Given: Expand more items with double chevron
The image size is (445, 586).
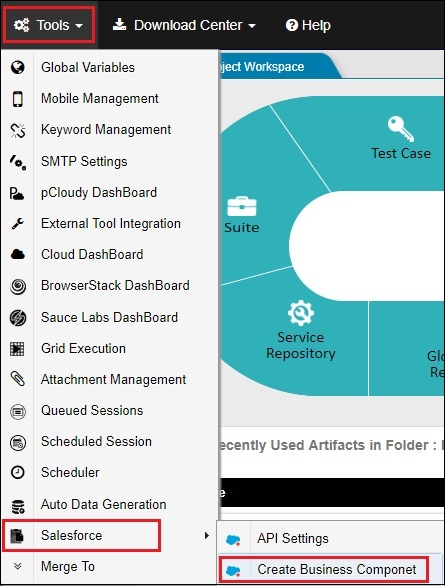Looking at the screenshot, I should click(17, 566).
